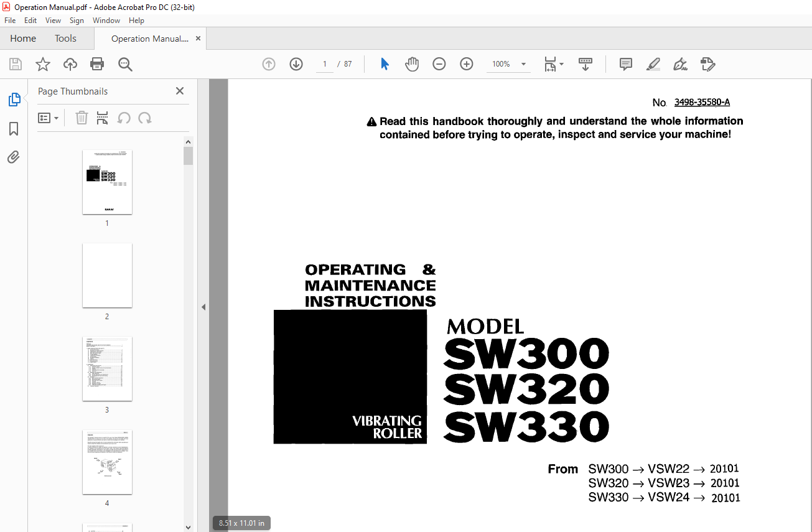Open the File menu
The height and width of the screenshot is (532, 812).
pyautogui.click(x=10, y=21)
